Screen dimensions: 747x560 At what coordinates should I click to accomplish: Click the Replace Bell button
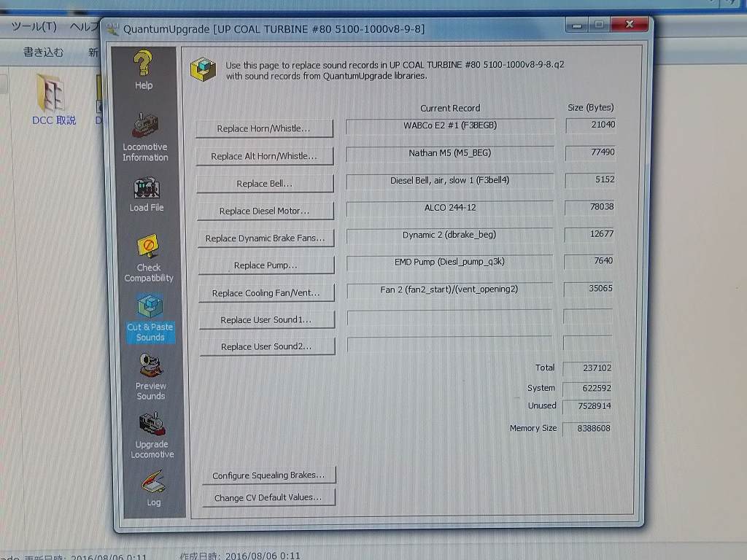tap(264, 184)
